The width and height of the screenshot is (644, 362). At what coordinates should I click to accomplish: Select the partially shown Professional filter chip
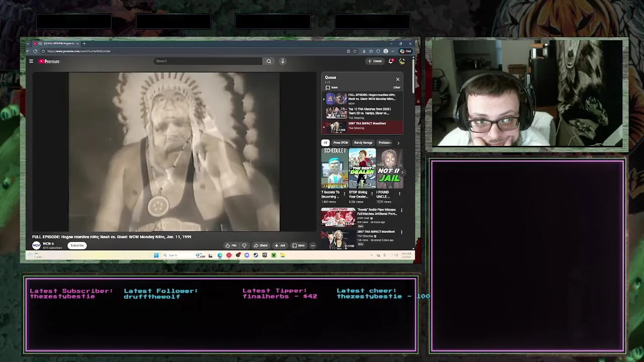(x=385, y=143)
